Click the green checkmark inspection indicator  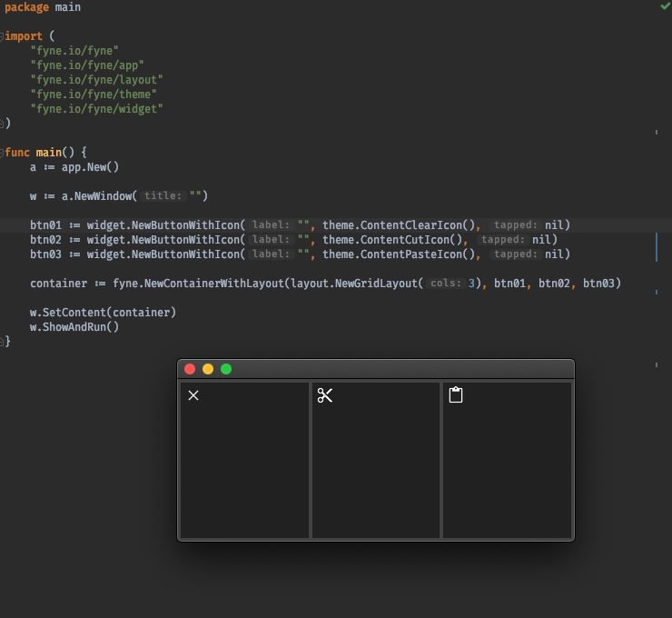[x=666, y=6]
